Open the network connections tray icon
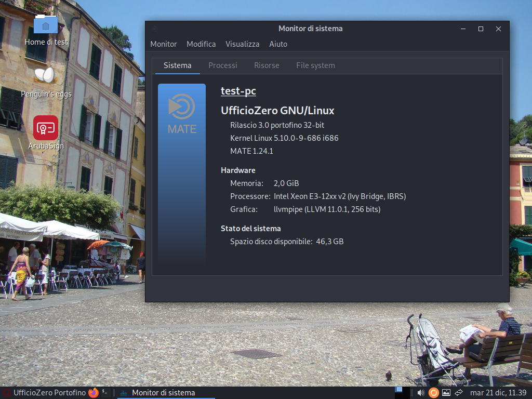The image size is (532, 399). [x=459, y=393]
